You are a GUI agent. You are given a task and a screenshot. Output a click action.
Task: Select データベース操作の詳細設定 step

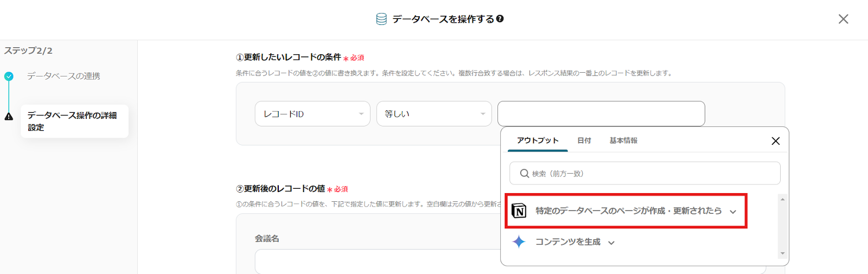coord(74,121)
